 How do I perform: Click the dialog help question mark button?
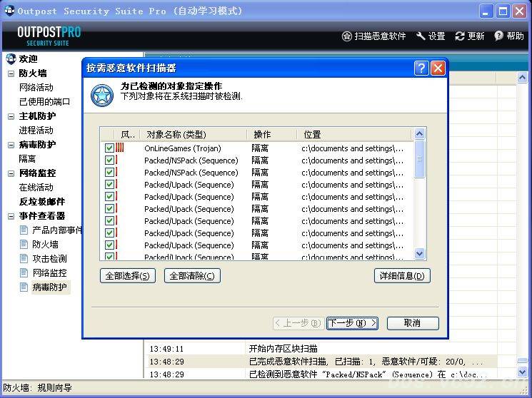click(421, 68)
